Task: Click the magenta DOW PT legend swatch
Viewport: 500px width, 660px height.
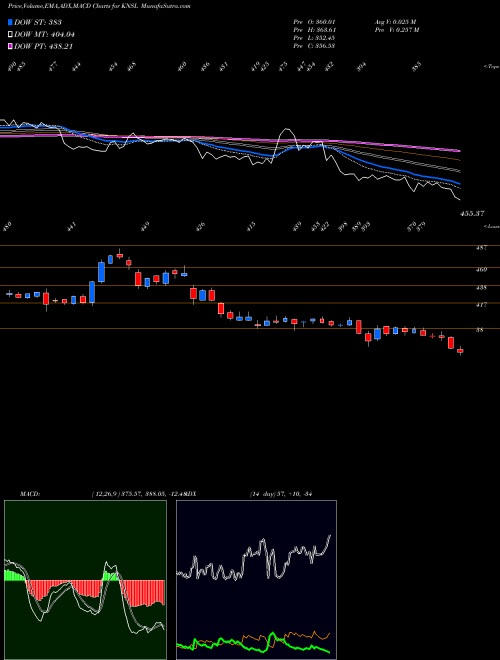Action: click(x=11, y=46)
